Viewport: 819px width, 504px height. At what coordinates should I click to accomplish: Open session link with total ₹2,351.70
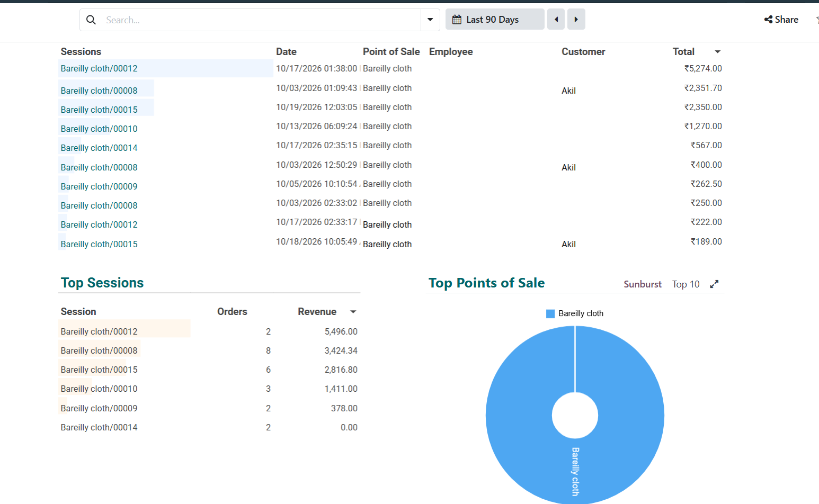99,91
